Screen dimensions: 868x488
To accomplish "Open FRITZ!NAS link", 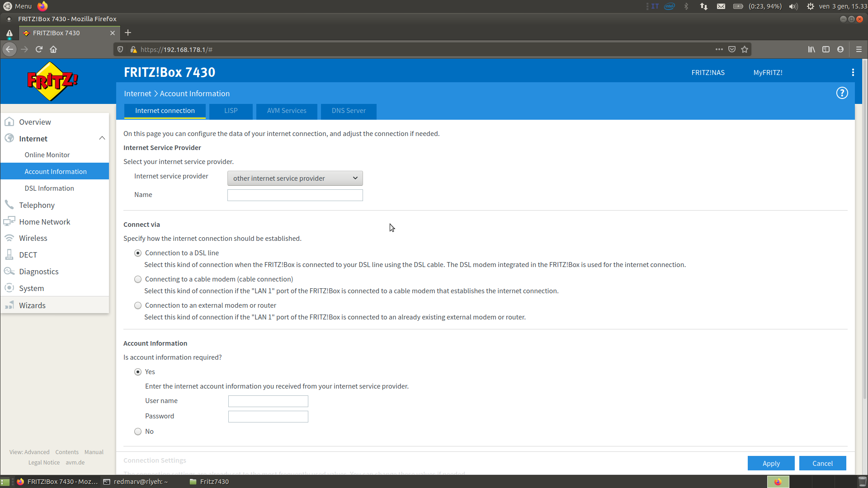I will [708, 72].
